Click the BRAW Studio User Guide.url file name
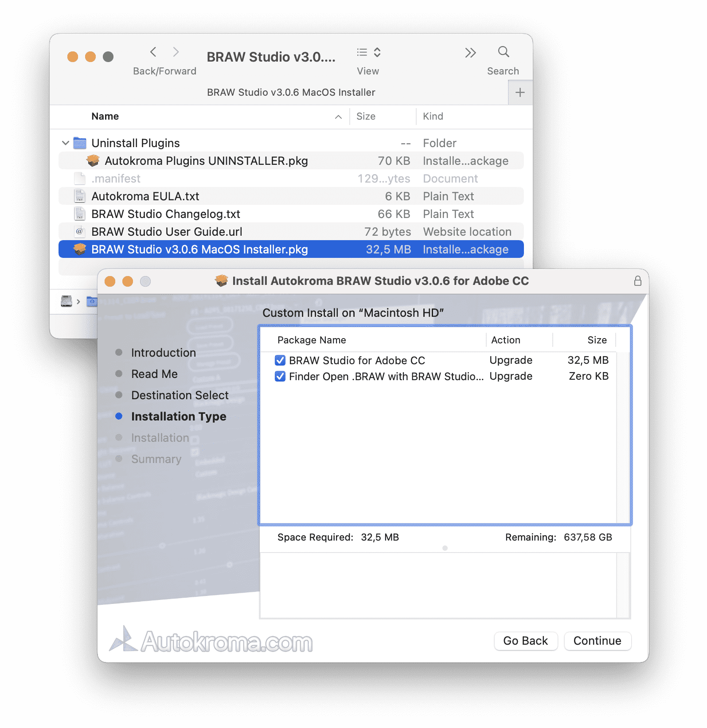 (x=167, y=231)
